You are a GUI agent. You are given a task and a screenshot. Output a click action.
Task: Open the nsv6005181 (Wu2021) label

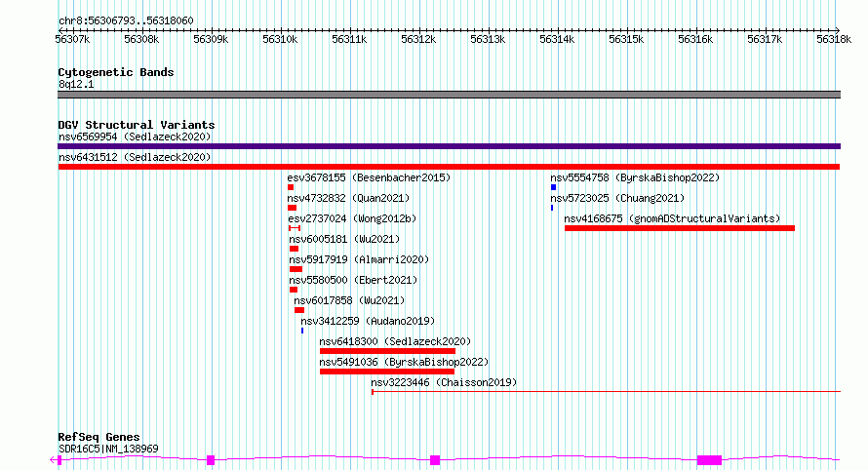click(x=344, y=239)
